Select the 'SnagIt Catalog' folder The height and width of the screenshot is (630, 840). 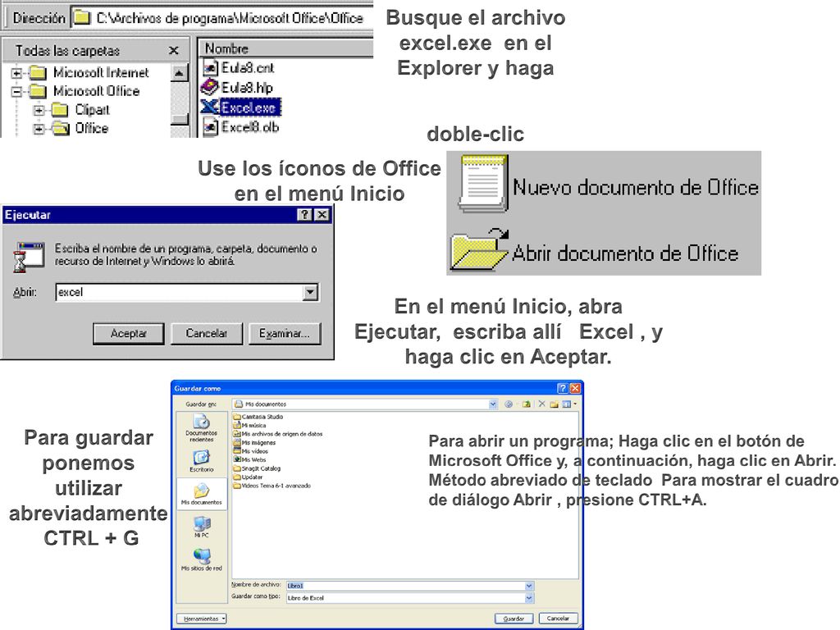pyautogui.click(x=257, y=468)
